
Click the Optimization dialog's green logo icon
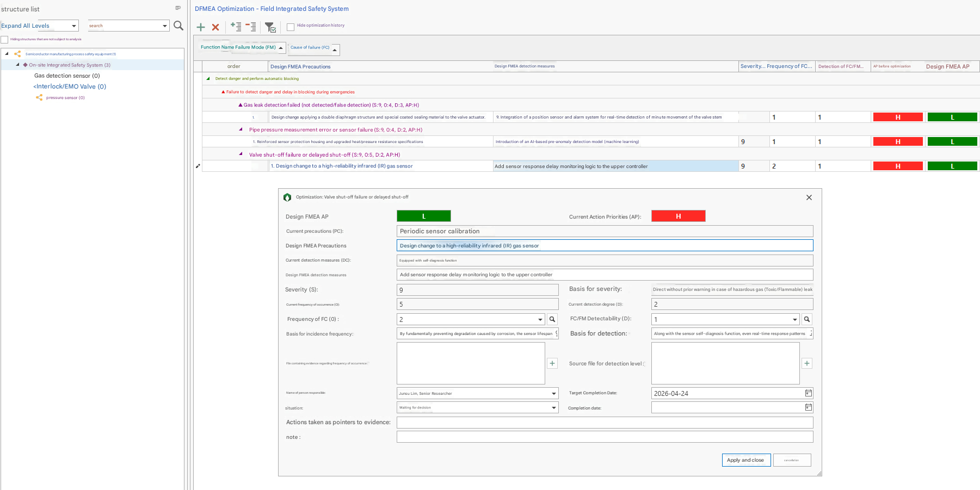287,197
